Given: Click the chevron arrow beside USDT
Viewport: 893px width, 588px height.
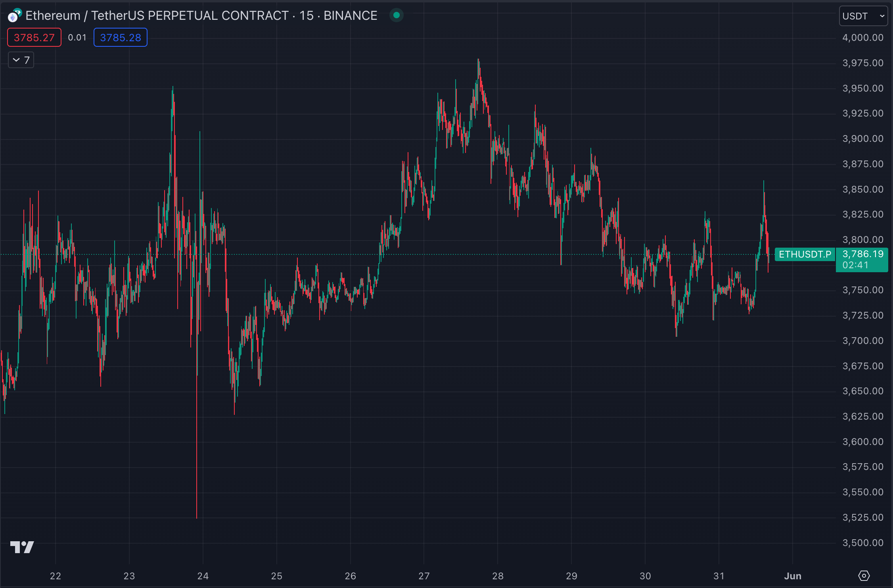Looking at the screenshot, I should [882, 16].
